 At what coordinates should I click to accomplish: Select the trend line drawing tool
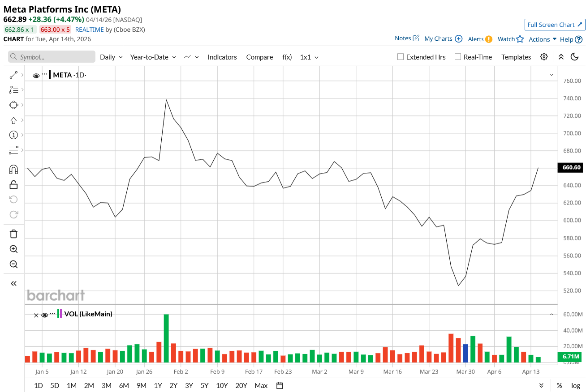point(13,75)
